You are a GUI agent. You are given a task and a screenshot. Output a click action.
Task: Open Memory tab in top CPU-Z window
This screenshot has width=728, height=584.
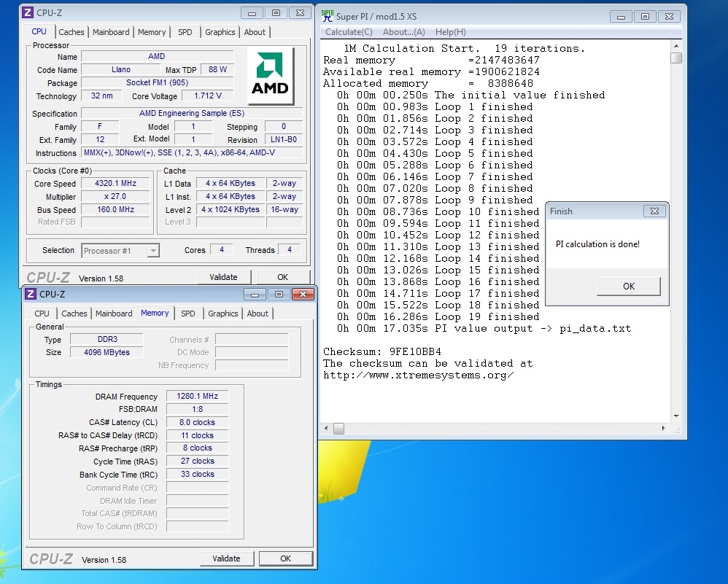[x=151, y=32]
